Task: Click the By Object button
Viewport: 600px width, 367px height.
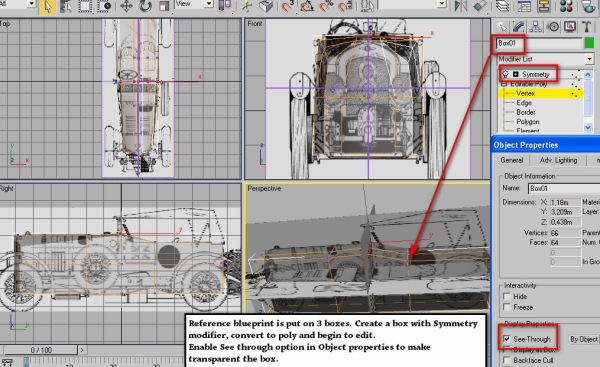Action: point(584,339)
